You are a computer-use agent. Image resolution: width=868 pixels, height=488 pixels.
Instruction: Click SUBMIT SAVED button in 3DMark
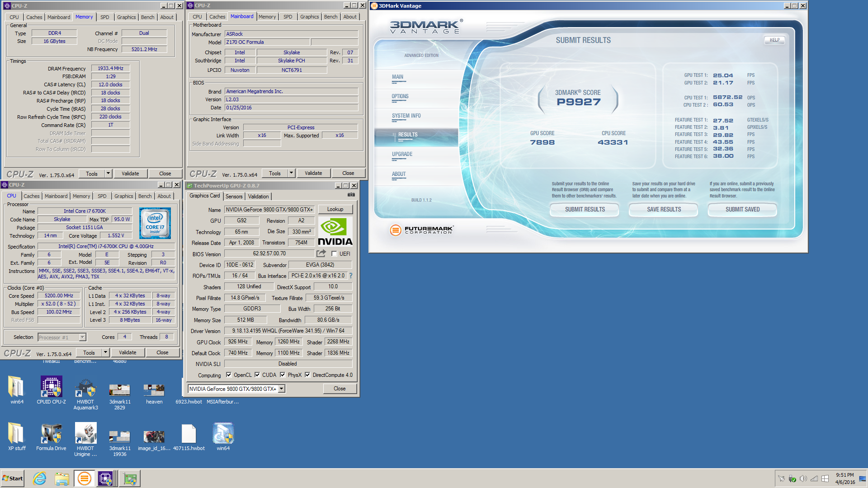742,209
